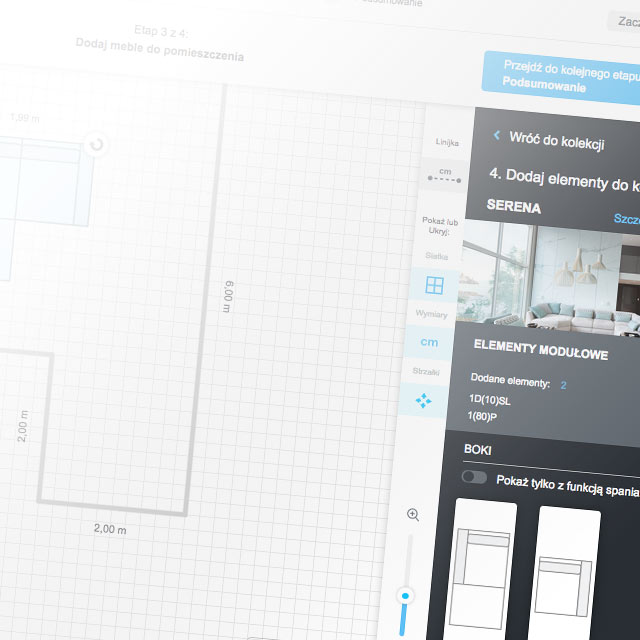Click the added elements count 2

[x=563, y=385]
